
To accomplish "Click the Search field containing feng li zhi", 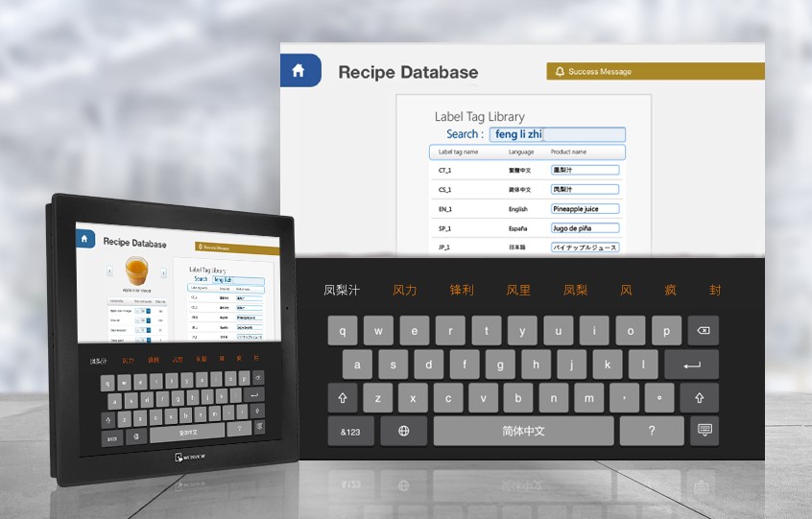I will click(x=557, y=135).
